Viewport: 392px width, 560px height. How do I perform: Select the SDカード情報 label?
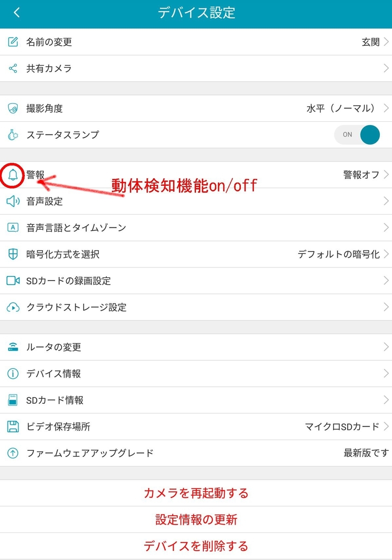tap(55, 400)
